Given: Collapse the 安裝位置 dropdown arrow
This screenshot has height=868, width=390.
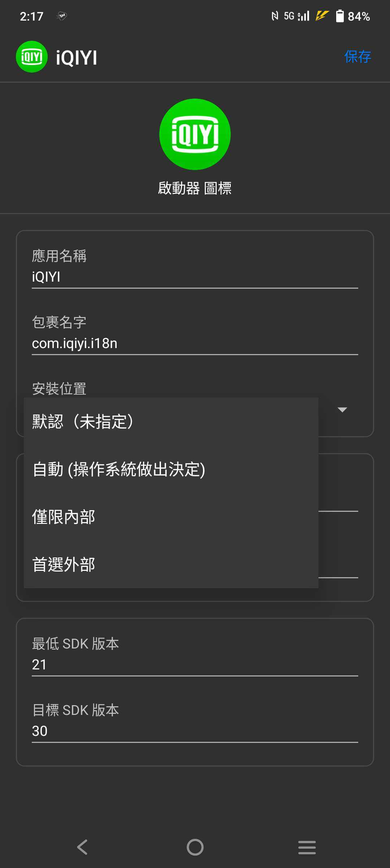Looking at the screenshot, I should pyautogui.click(x=342, y=409).
